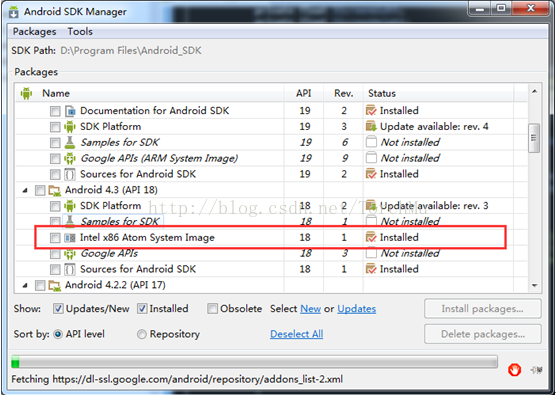Open the Packages menu
The width and height of the screenshot is (556, 395).
[34, 32]
